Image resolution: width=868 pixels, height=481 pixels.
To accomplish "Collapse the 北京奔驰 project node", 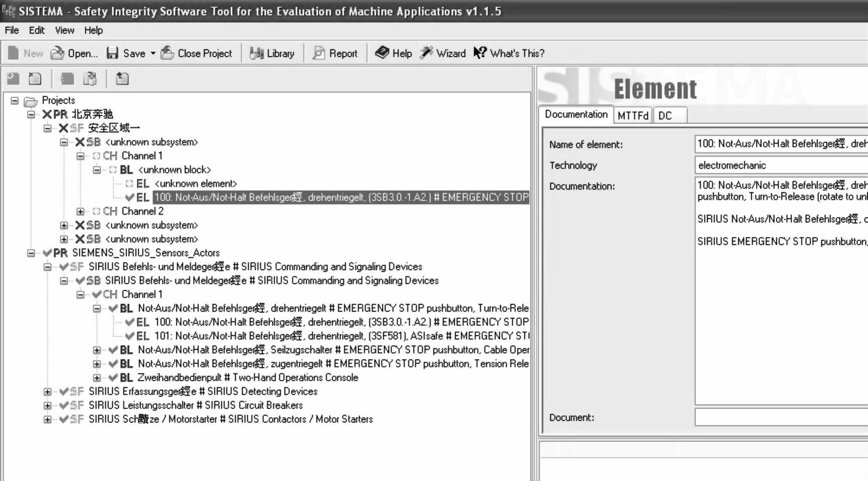I will click(31, 114).
